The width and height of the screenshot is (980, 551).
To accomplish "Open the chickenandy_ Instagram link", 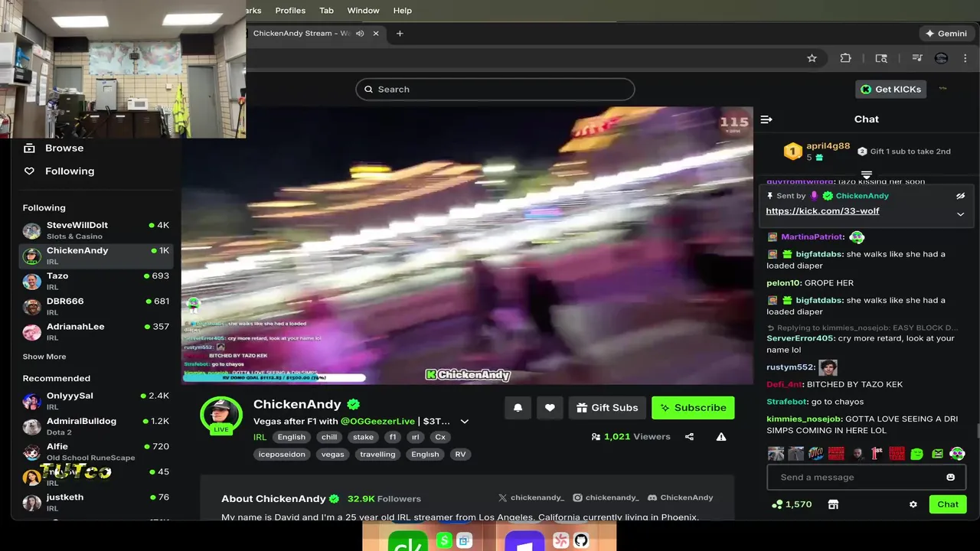I will (606, 497).
